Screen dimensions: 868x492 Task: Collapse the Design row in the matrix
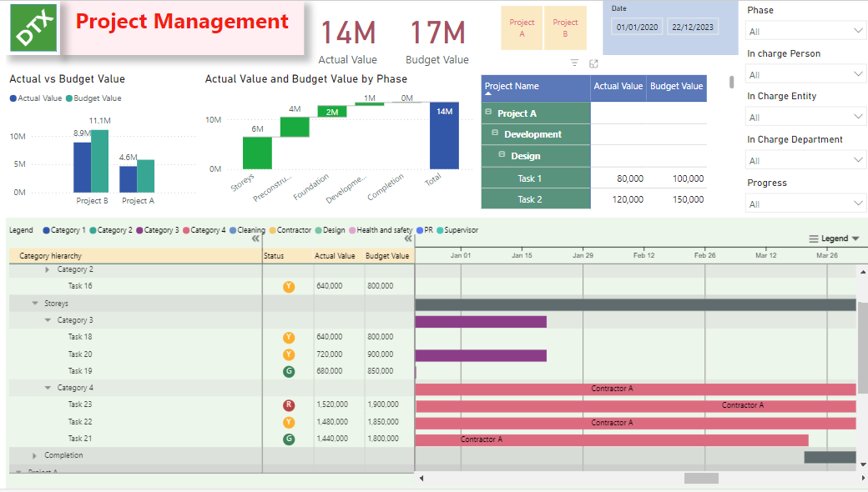pyautogui.click(x=502, y=155)
